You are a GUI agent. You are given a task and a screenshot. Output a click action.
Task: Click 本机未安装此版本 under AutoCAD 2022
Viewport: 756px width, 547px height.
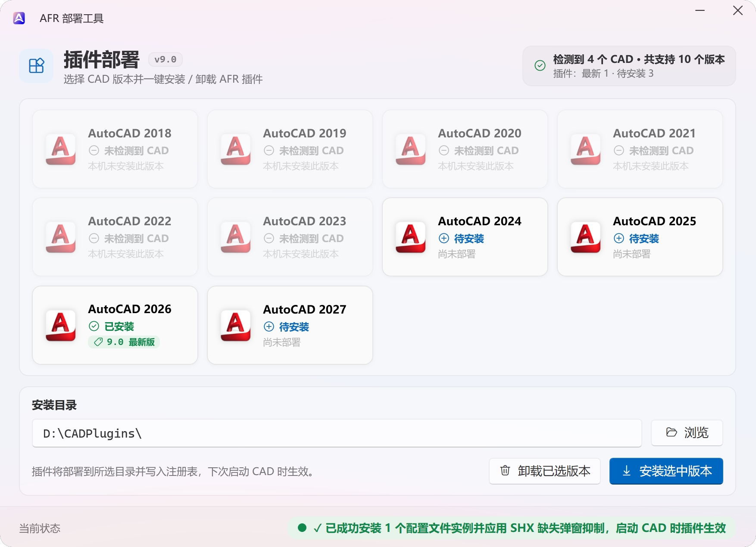(126, 254)
